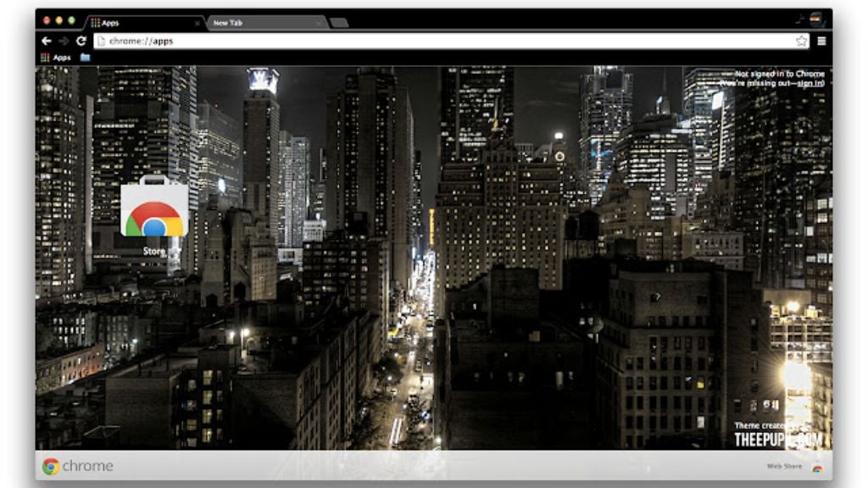Bookmark this page with the star icon
This screenshot has height=488, width=868.
[x=801, y=41]
